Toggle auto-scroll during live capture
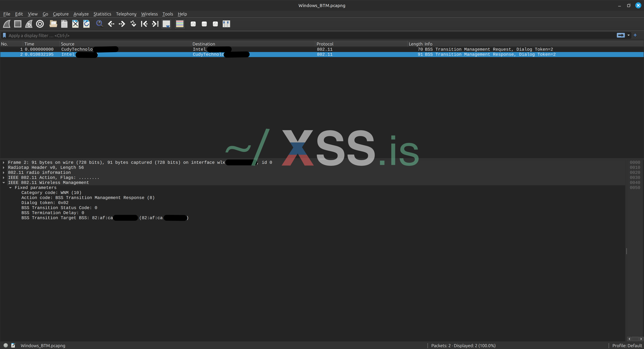Screen dimensions: 644x349 tap(166, 24)
